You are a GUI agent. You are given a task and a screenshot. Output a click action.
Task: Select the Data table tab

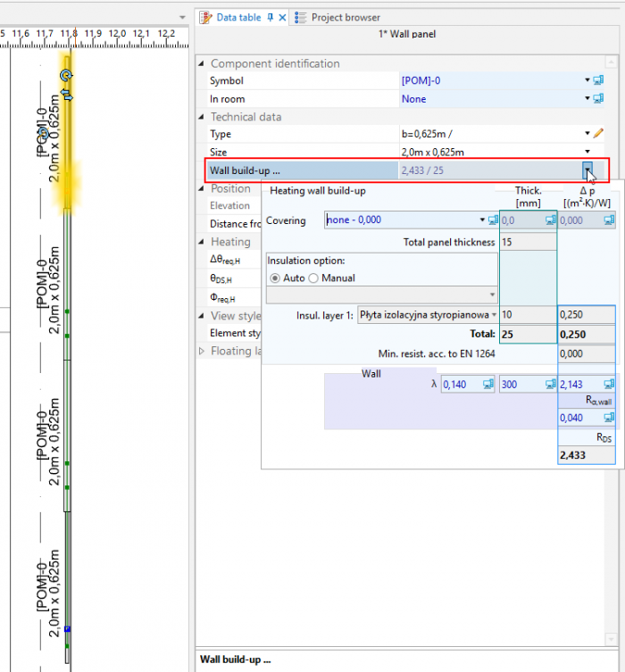pyautogui.click(x=237, y=17)
